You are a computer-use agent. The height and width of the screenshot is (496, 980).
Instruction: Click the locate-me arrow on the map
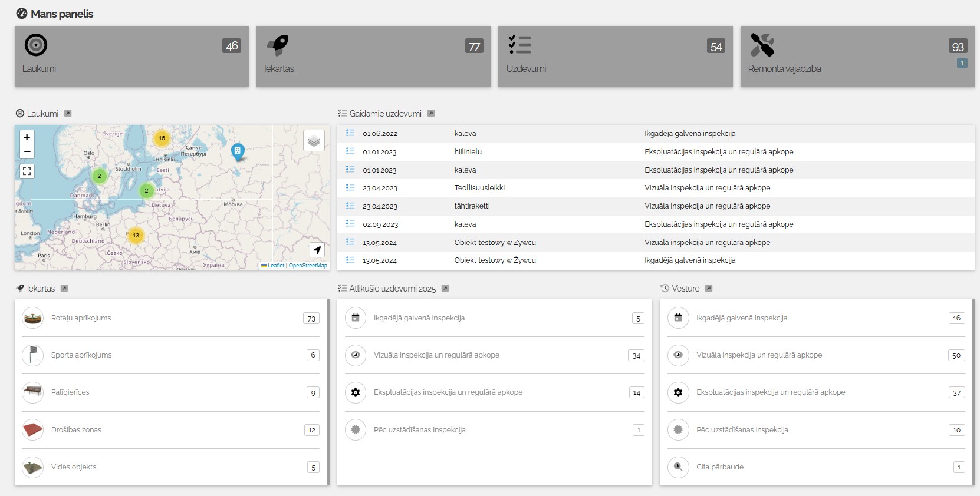pos(317,250)
